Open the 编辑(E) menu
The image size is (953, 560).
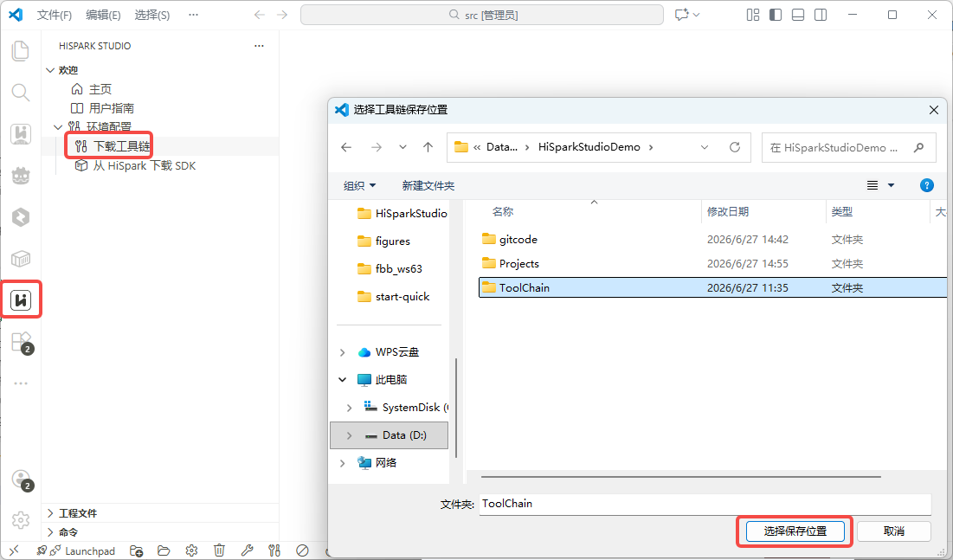click(103, 15)
